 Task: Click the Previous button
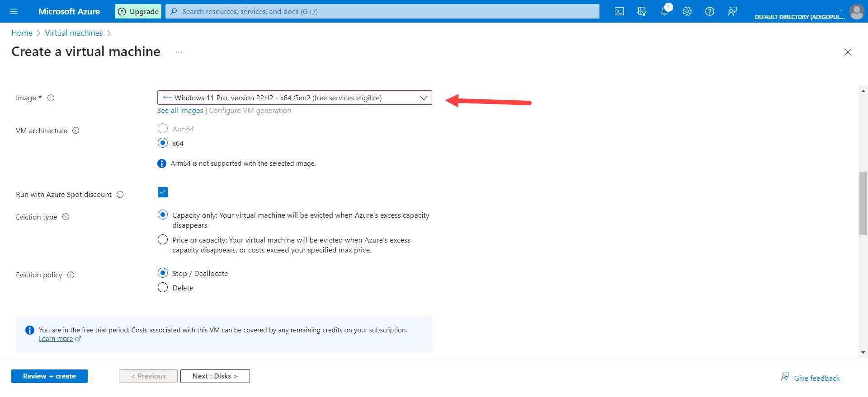tap(148, 376)
